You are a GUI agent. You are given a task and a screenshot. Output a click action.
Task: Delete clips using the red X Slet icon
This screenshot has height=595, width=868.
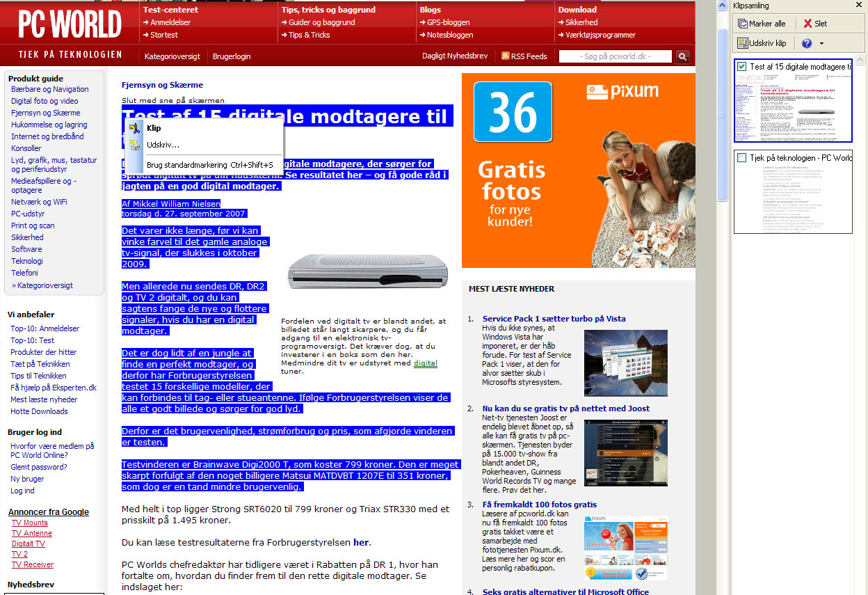click(808, 23)
